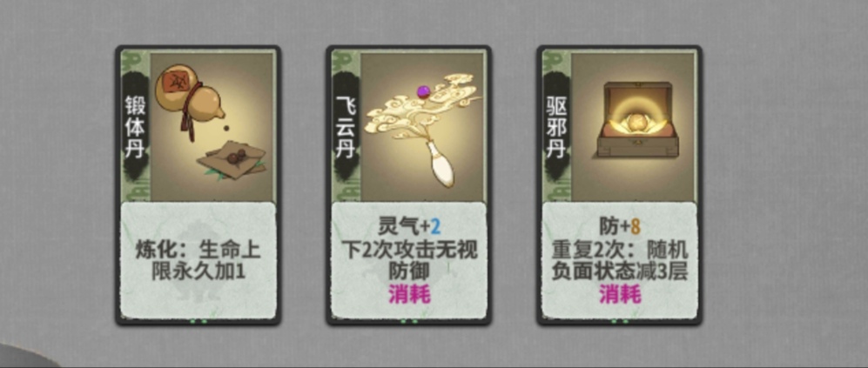Click the 炼化 description text box

[198, 260]
